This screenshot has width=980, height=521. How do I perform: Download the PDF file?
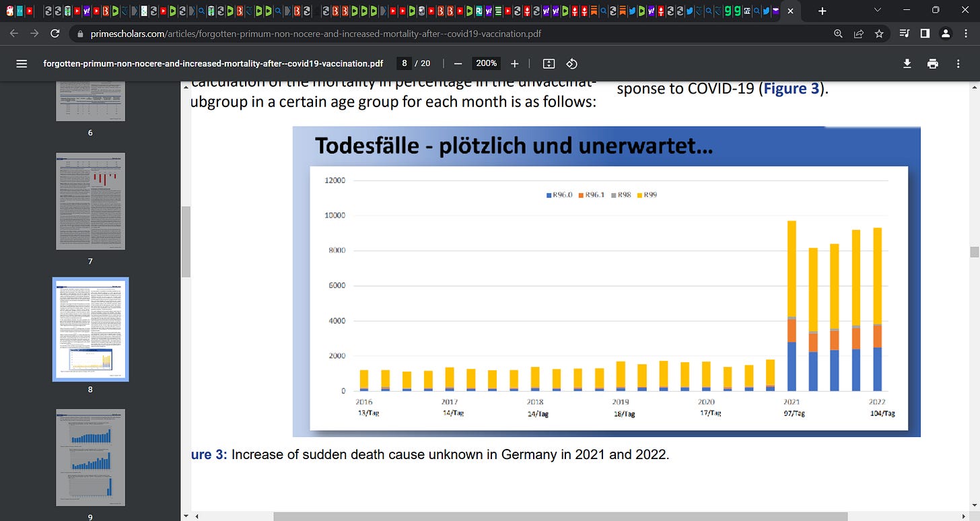[x=907, y=63]
